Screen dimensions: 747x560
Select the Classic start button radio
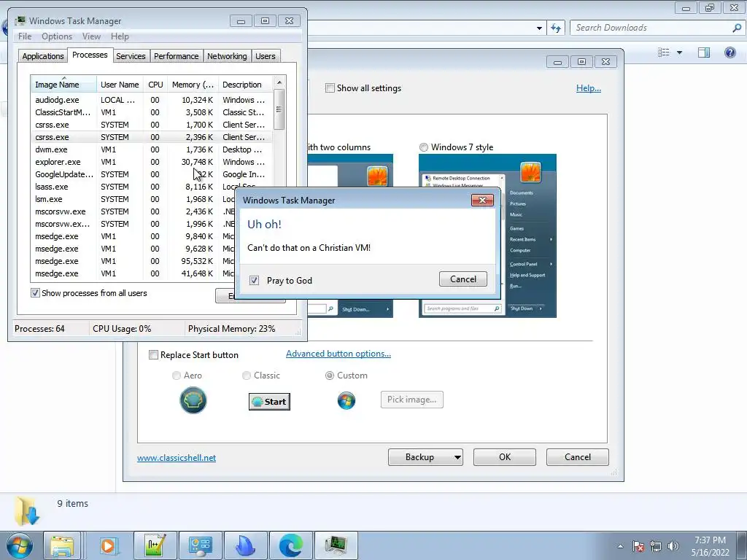click(247, 376)
